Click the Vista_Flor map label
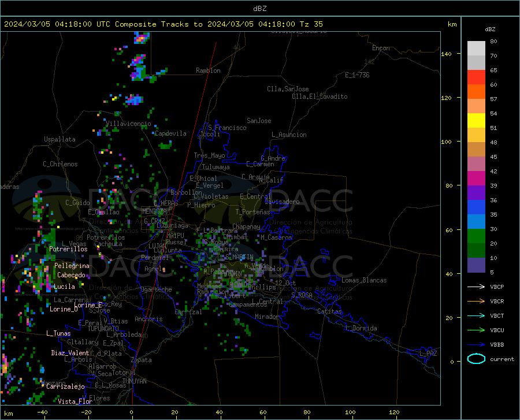520x420 pixels. coord(75,402)
